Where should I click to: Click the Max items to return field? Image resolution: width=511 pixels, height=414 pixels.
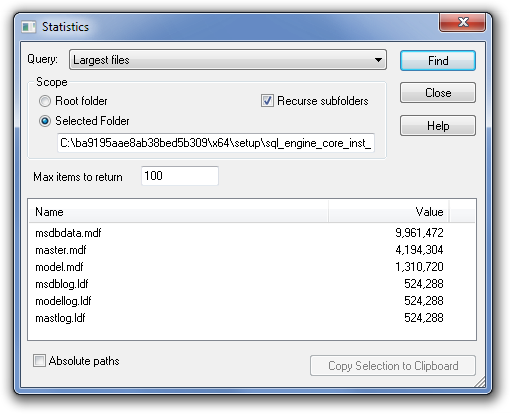coord(180,176)
